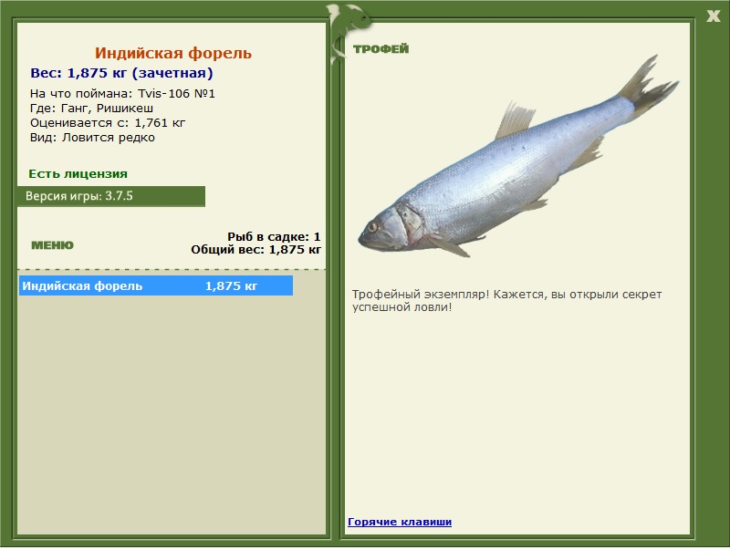Viewport: 730px width, 560px height.
Task: Click the Есть лицензия status text
Action: [78, 173]
